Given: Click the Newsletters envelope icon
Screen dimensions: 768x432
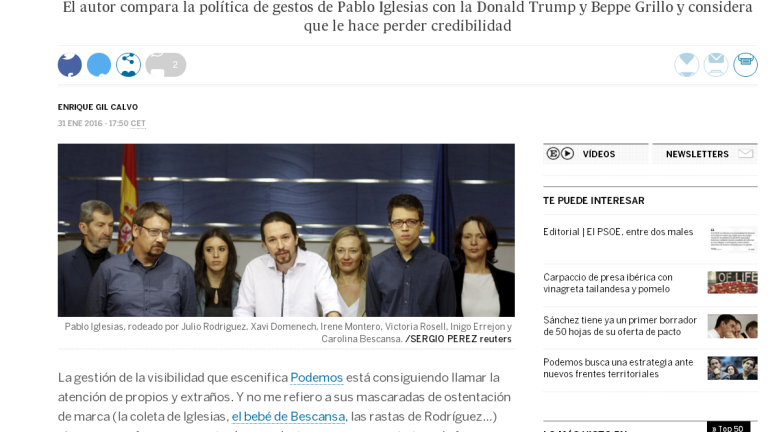Looking at the screenshot, I should pyautogui.click(x=745, y=154).
